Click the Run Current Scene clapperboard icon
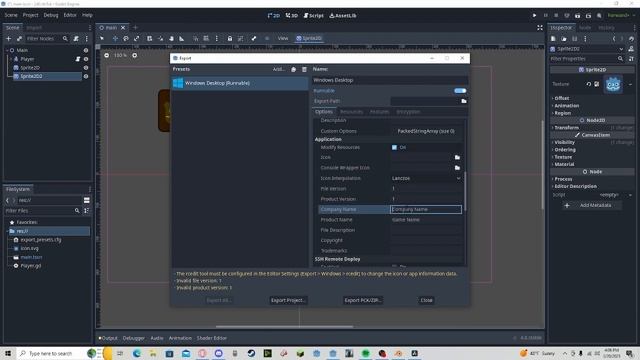 click(578, 16)
